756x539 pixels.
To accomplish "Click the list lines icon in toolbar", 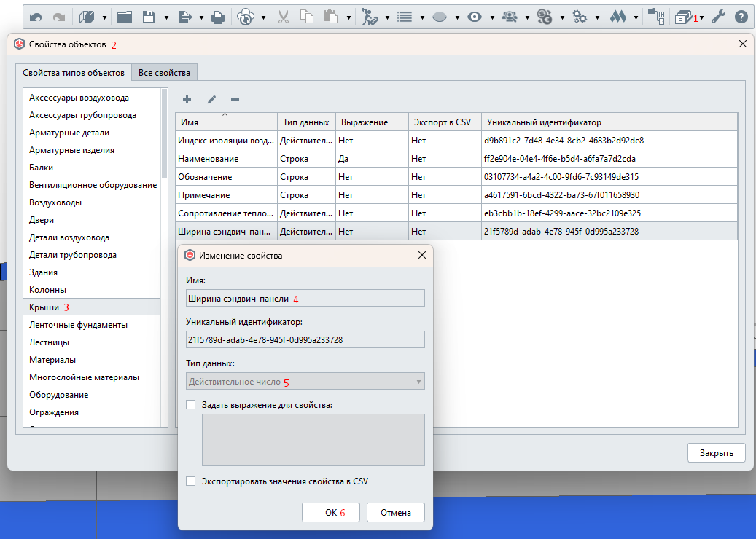I will click(x=404, y=17).
